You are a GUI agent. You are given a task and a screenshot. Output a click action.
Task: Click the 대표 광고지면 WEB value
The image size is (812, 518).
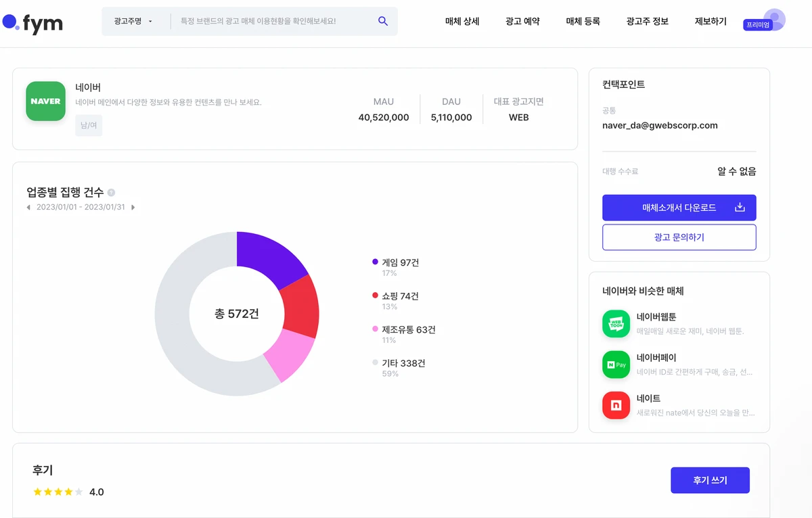[519, 118]
